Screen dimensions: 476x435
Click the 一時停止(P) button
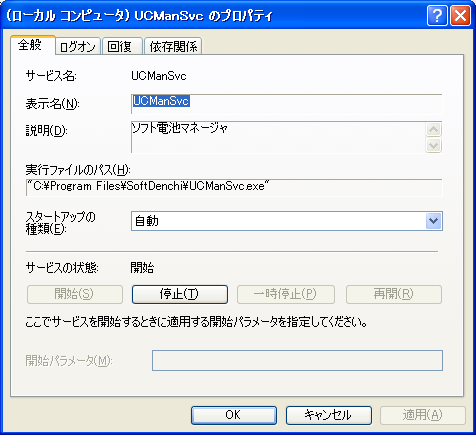pyautogui.click(x=286, y=294)
